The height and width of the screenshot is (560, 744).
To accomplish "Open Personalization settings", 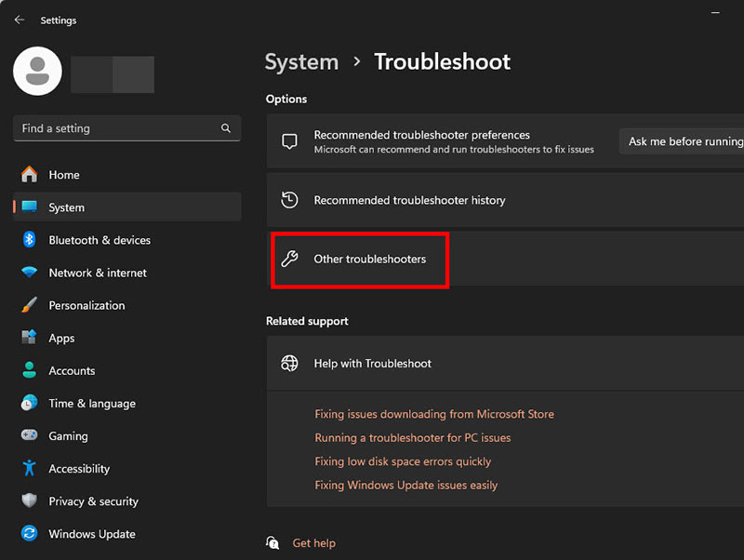I will pyautogui.click(x=127, y=305).
